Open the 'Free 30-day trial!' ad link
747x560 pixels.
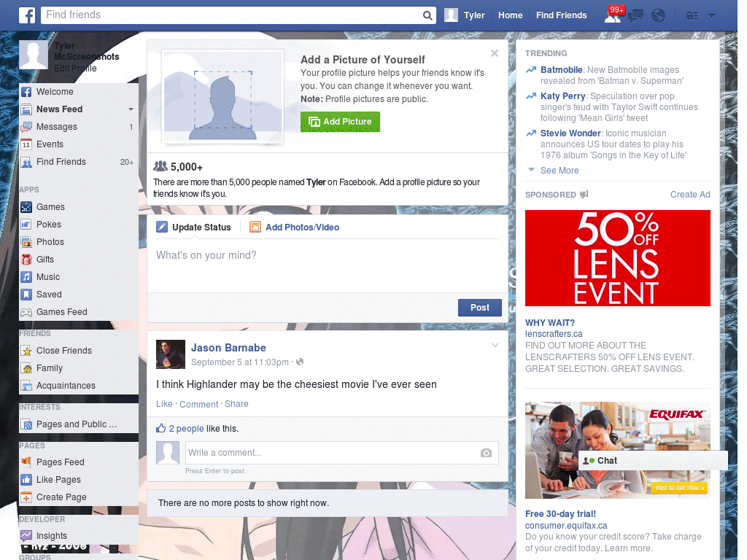(x=560, y=514)
